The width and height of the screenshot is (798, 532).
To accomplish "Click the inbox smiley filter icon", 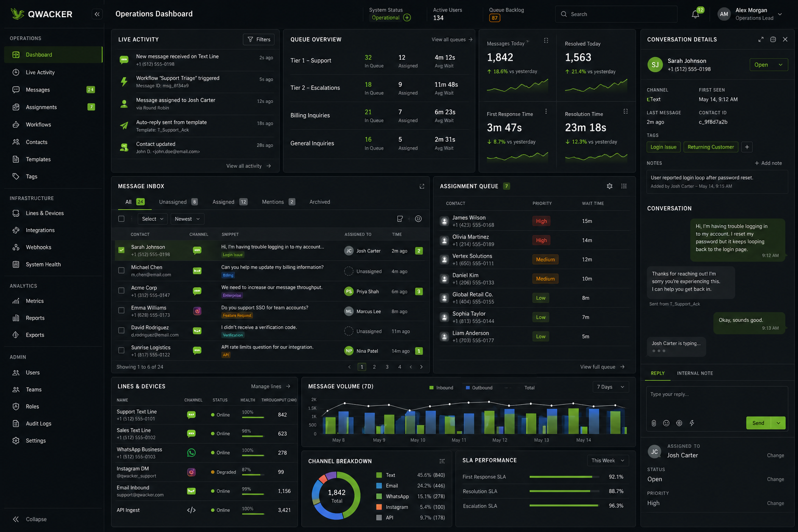I will click(x=418, y=219).
